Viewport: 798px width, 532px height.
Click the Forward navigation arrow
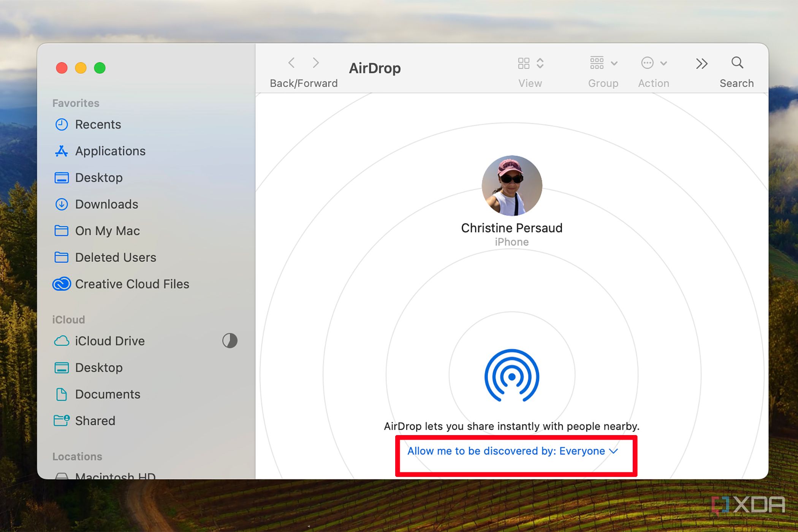[316, 63]
